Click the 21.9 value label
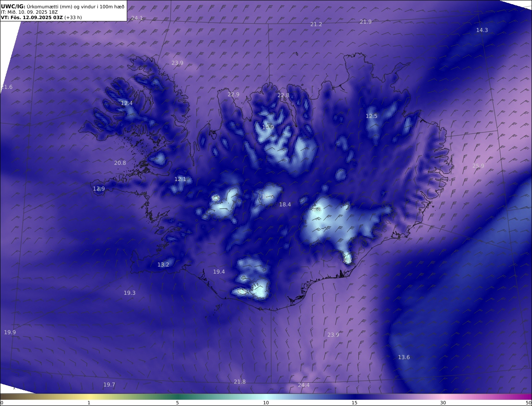The image size is (532, 406). (x=366, y=22)
